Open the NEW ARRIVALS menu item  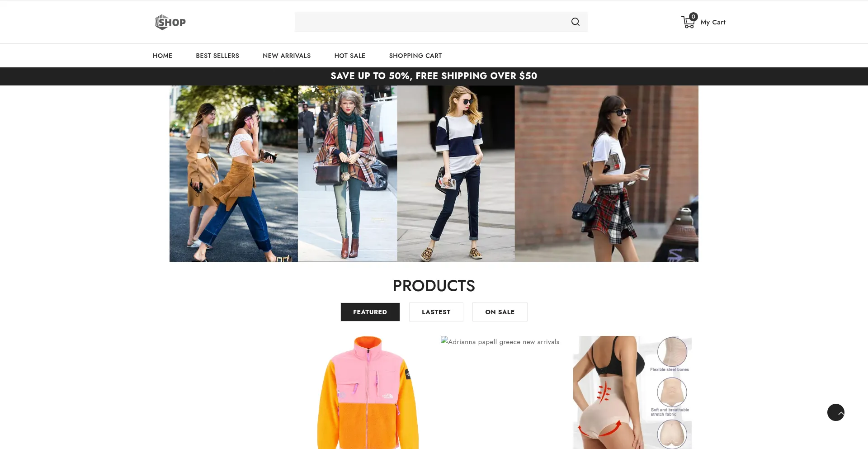(x=287, y=56)
